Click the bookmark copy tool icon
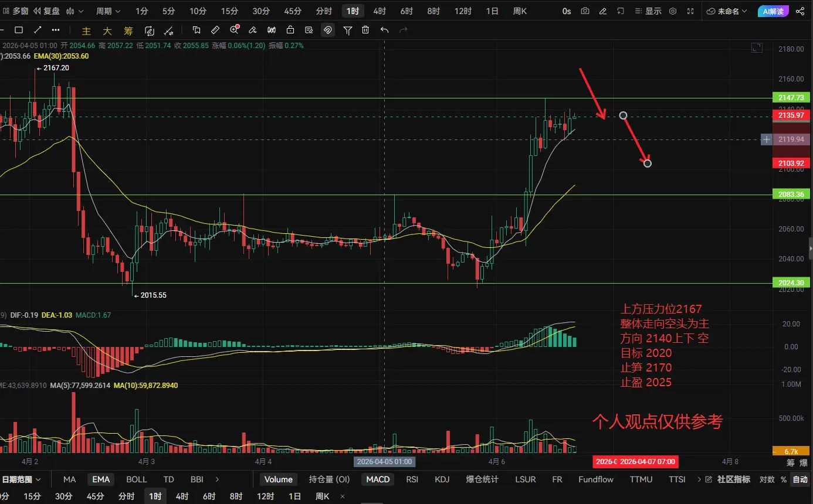813x504 pixels. pyautogui.click(x=197, y=30)
